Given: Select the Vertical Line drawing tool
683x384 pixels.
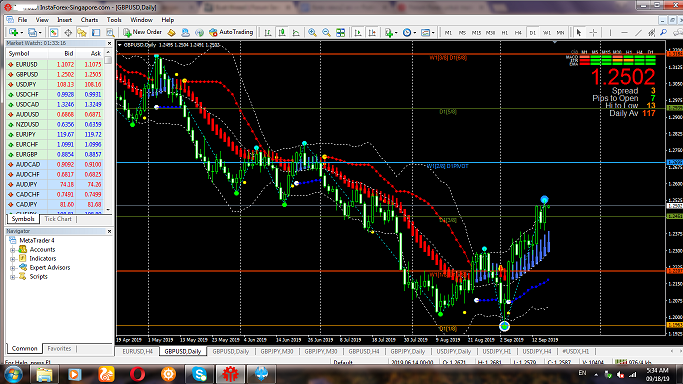Looking at the screenshot, I should [610, 33].
